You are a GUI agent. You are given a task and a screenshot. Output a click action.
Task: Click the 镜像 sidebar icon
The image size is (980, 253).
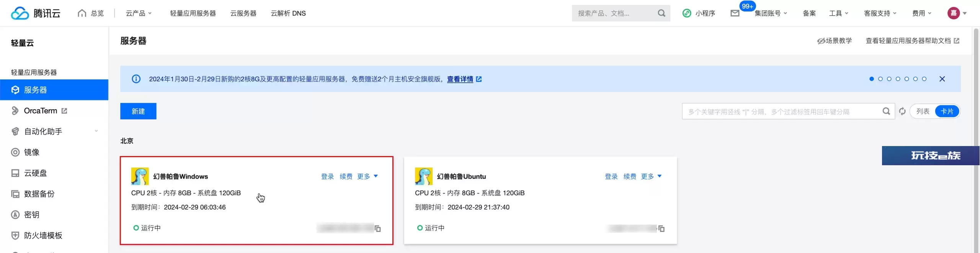click(x=15, y=152)
